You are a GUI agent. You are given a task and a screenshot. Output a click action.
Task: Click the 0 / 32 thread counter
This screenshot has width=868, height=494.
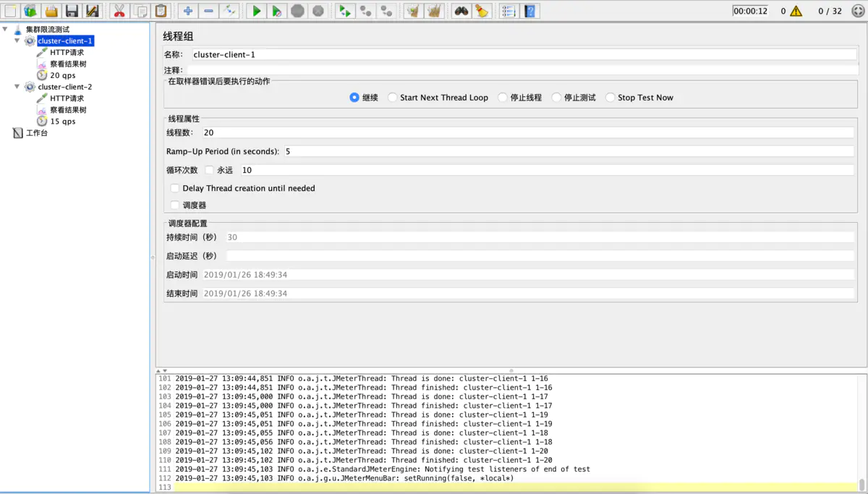pyautogui.click(x=830, y=11)
